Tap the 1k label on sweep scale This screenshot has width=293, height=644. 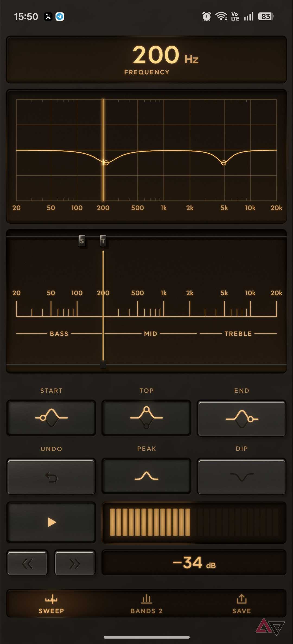tap(164, 293)
